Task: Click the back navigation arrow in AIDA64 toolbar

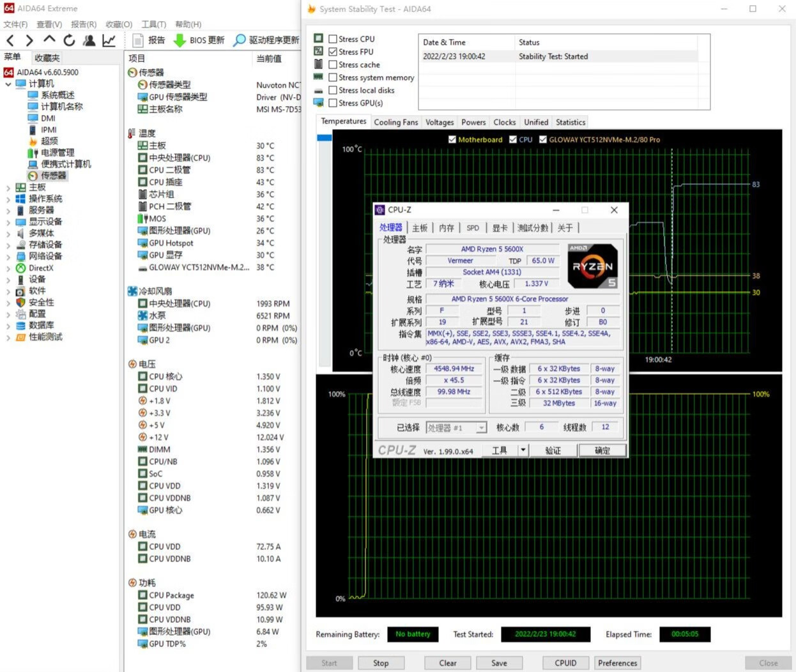Action: (x=10, y=40)
